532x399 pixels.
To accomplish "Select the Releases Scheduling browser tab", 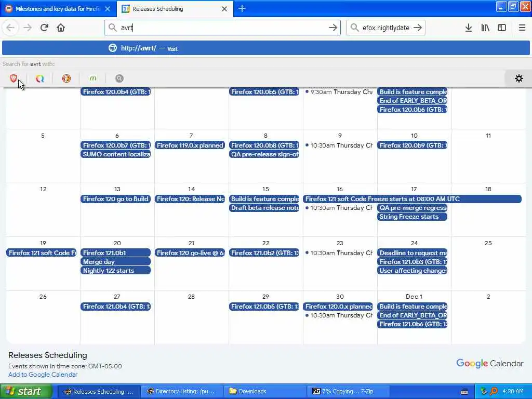I will 175,9.
